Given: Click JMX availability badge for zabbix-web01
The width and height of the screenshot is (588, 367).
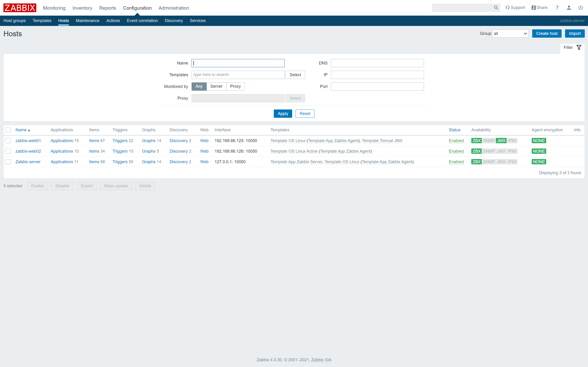Looking at the screenshot, I should [501, 140].
